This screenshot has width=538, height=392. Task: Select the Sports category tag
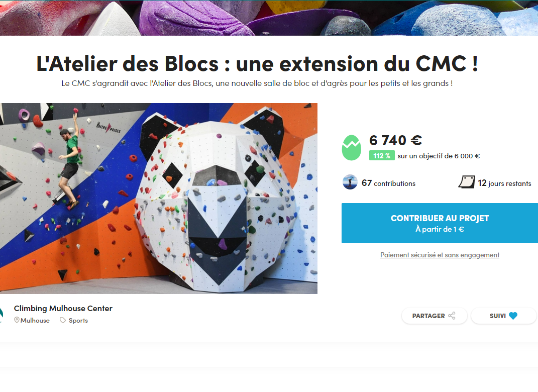click(x=78, y=321)
